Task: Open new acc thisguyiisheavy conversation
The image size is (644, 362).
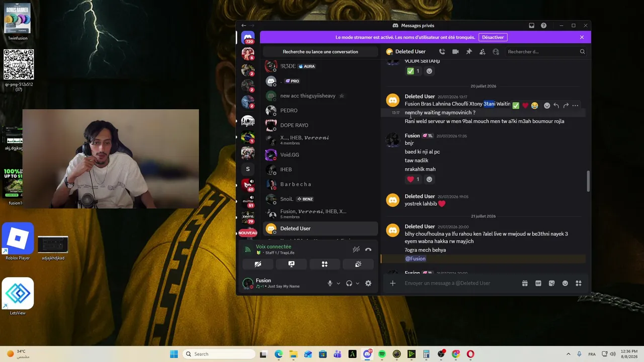Action: (320, 96)
